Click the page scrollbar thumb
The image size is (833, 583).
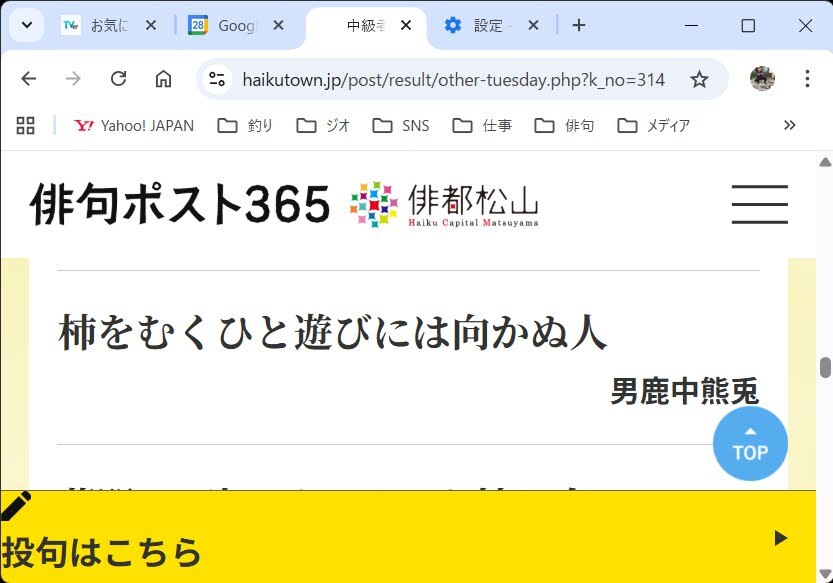[825, 368]
